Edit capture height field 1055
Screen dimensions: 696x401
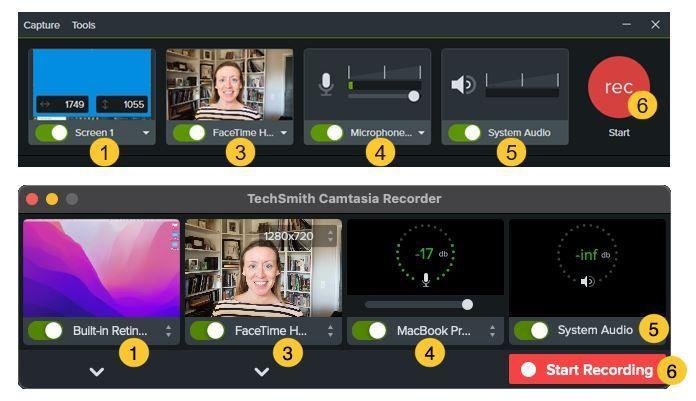(x=122, y=104)
